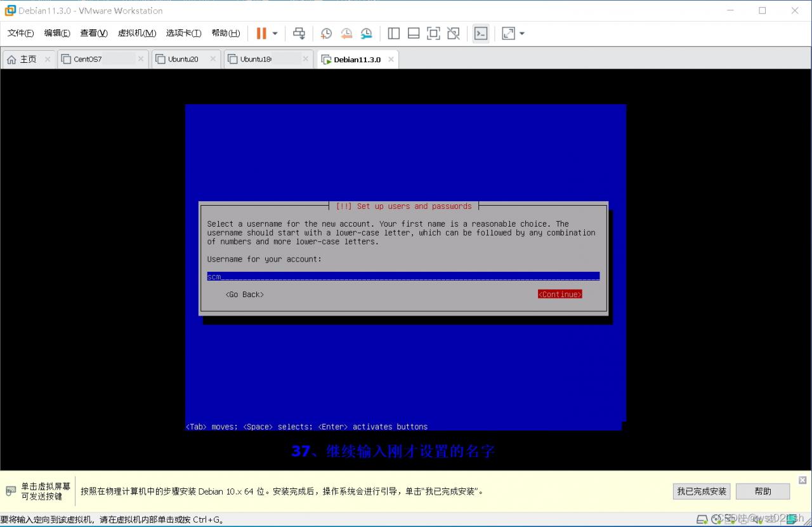Click the 帮助 button in the install bar
The image size is (812, 527).
click(763, 491)
